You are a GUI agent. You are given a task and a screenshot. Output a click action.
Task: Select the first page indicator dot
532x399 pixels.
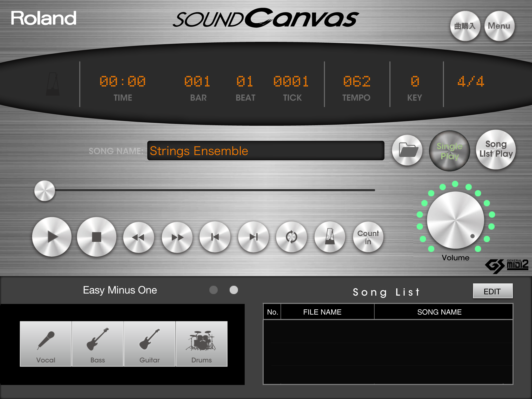[214, 290]
